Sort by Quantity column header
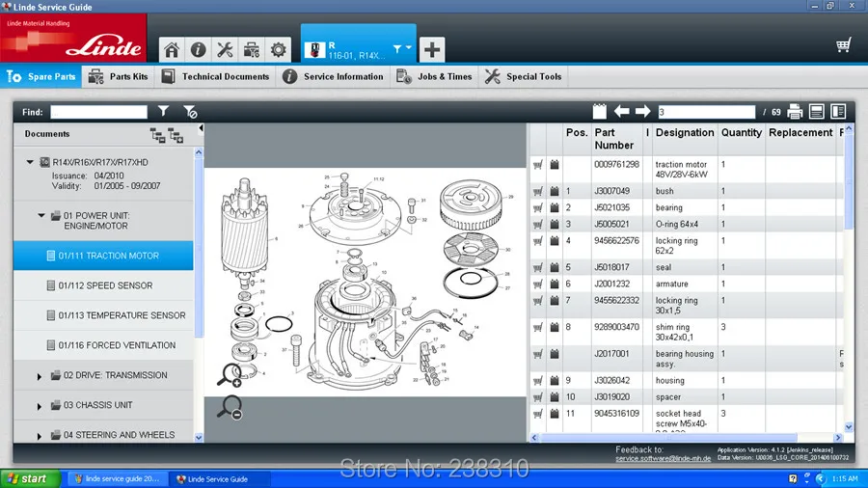 (x=742, y=132)
